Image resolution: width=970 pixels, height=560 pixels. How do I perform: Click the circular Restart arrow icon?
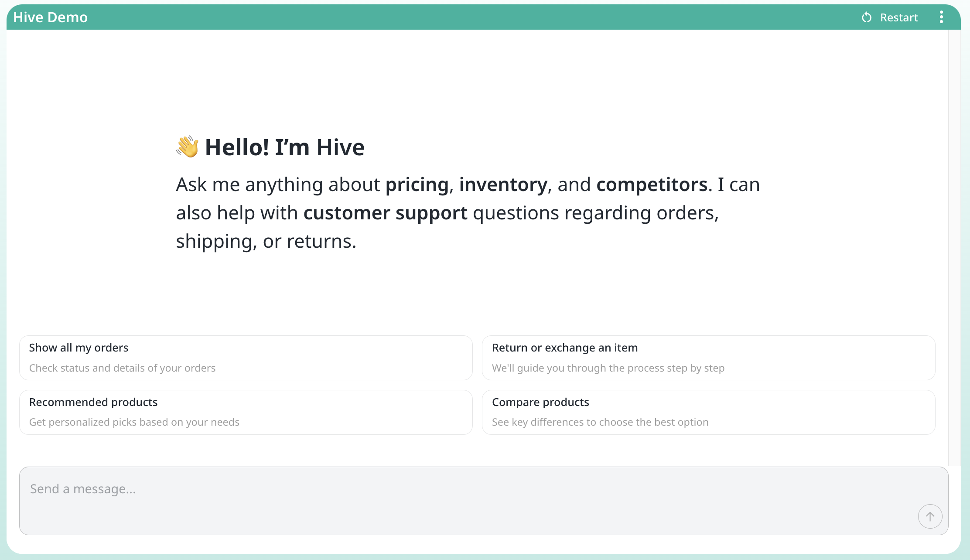[x=867, y=17]
